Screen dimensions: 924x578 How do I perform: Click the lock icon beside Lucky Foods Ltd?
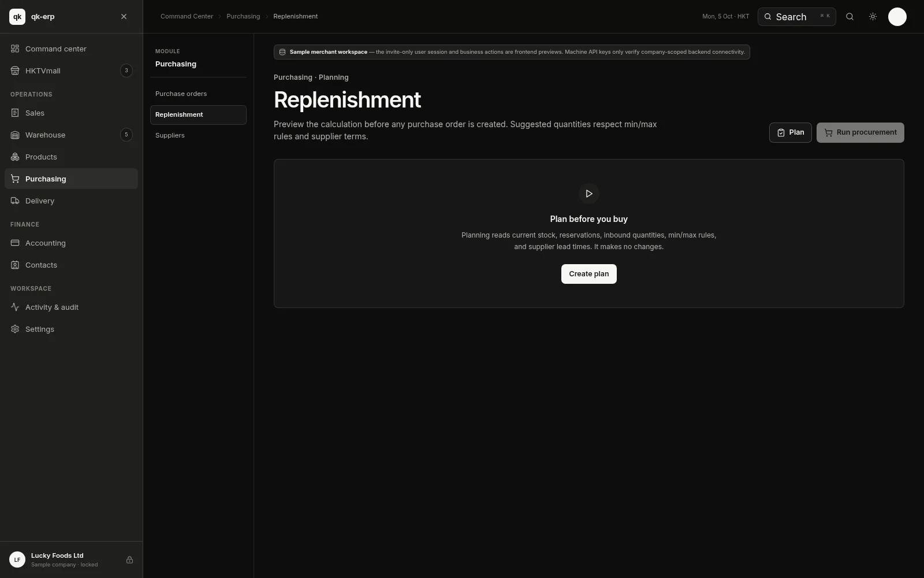click(x=129, y=560)
